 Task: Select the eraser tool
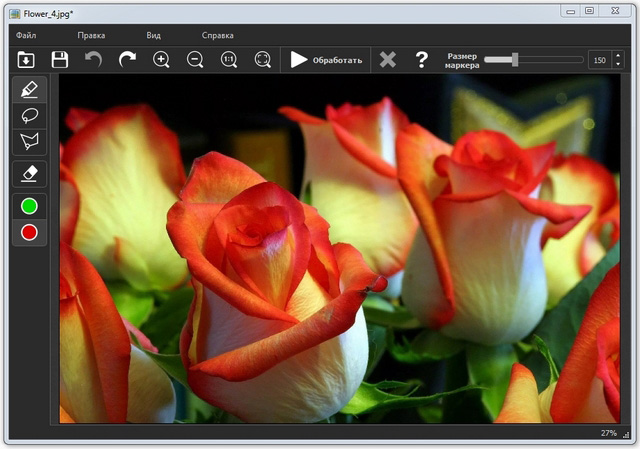coord(29,174)
